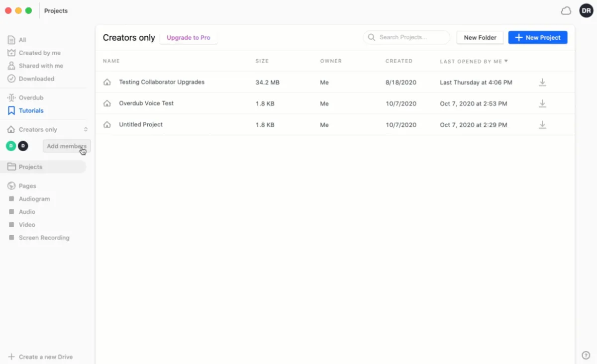Click the black member avatar

(23, 146)
